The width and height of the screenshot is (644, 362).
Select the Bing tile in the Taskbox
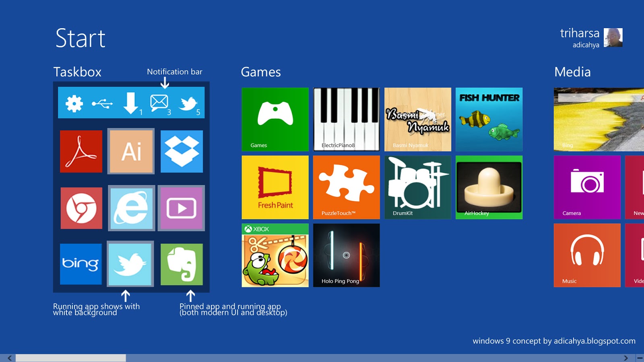(80, 264)
